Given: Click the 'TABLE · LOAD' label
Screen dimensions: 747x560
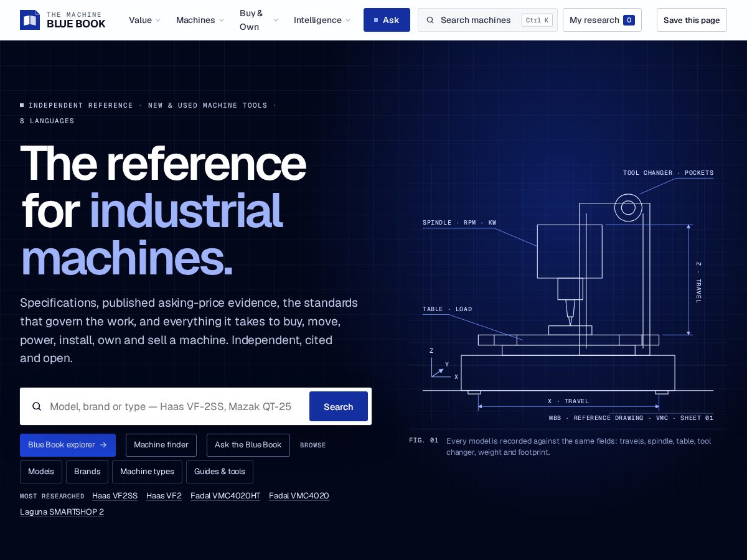Looking at the screenshot, I should click(x=447, y=309).
